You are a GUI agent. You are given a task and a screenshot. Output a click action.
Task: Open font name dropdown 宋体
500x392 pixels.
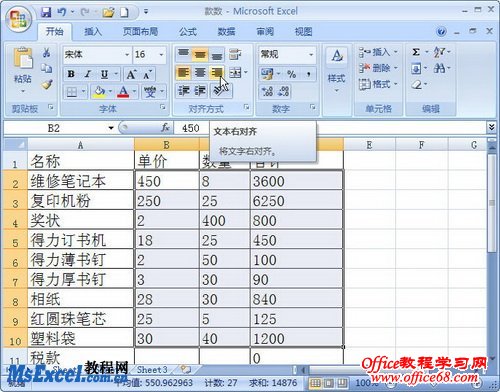click(x=127, y=54)
